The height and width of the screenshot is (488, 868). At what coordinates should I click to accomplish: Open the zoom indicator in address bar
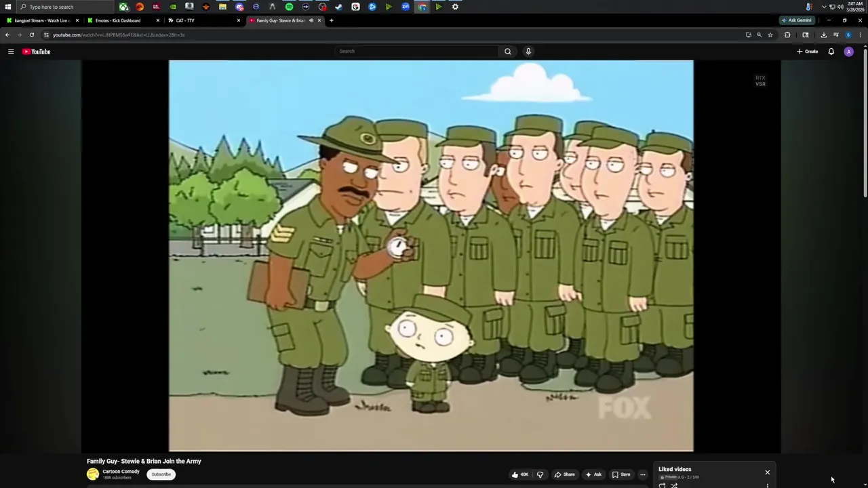click(x=759, y=35)
